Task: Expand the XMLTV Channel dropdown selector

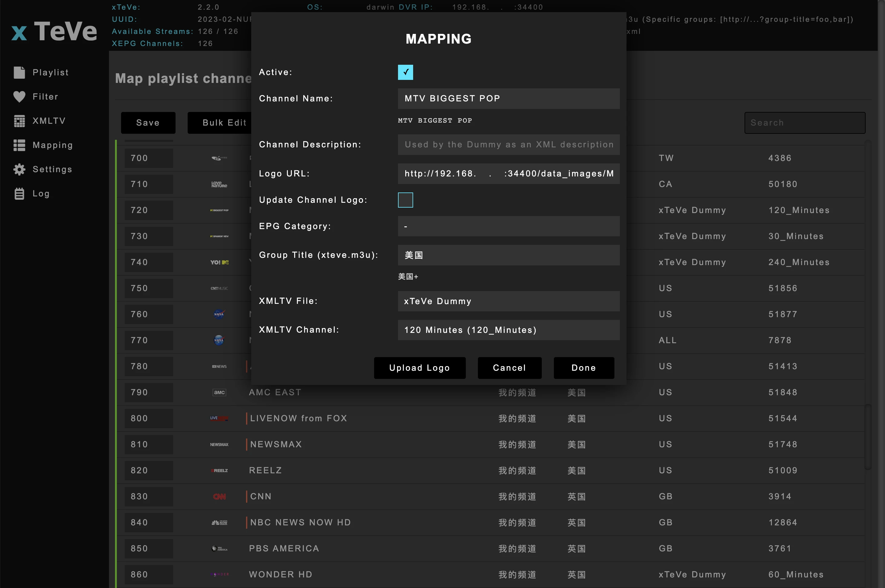Action: [x=508, y=330]
